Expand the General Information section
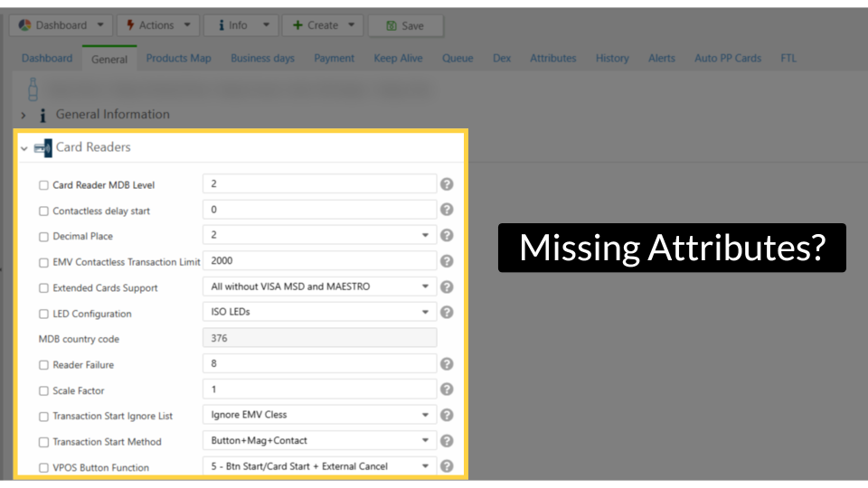This screenshot has height=488, width=868. (x=24, y=115)
